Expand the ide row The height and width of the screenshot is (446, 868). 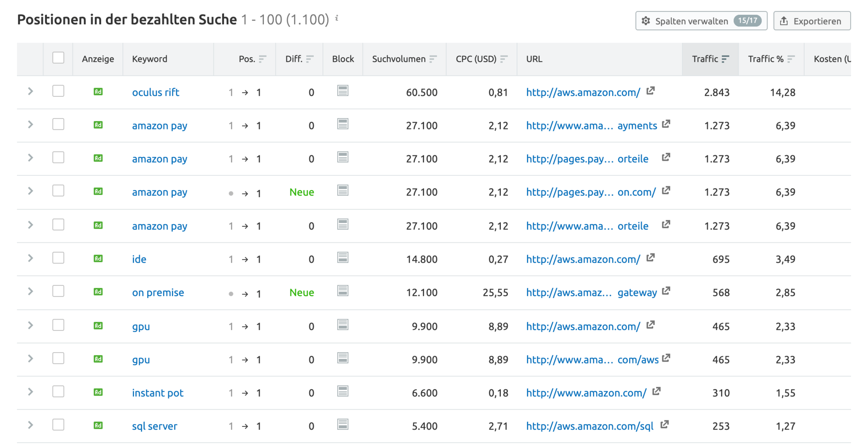point(30,258)
